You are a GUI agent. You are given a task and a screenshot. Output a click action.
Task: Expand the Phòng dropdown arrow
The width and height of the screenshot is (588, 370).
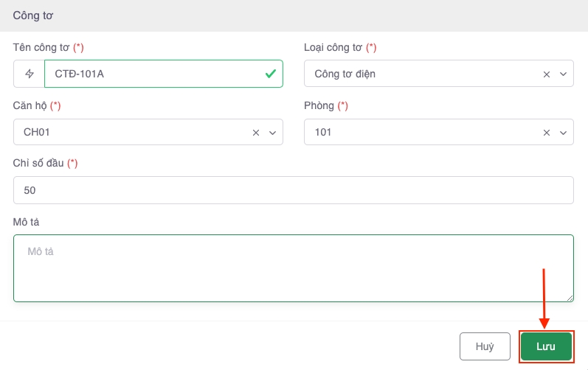coord(563,133)
